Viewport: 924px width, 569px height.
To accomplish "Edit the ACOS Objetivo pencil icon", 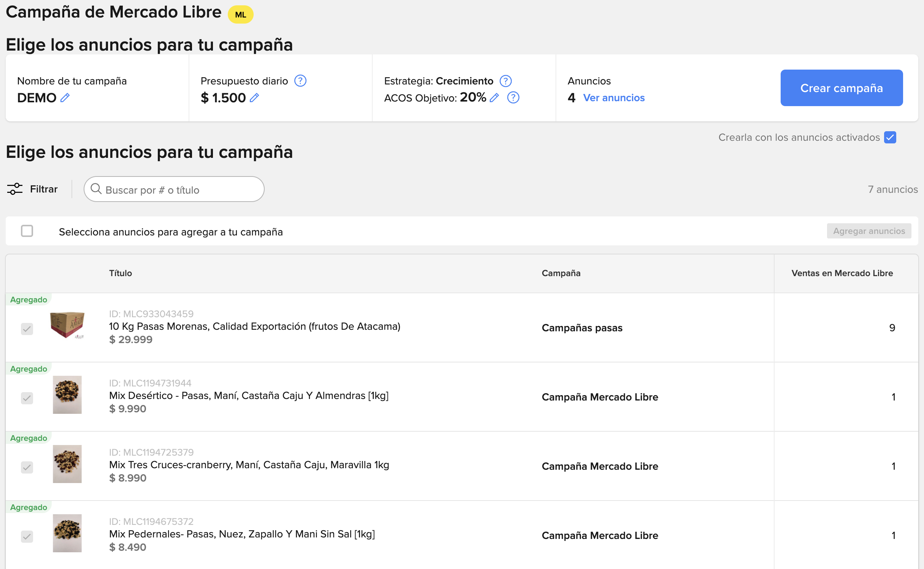I will coord(494,98).
